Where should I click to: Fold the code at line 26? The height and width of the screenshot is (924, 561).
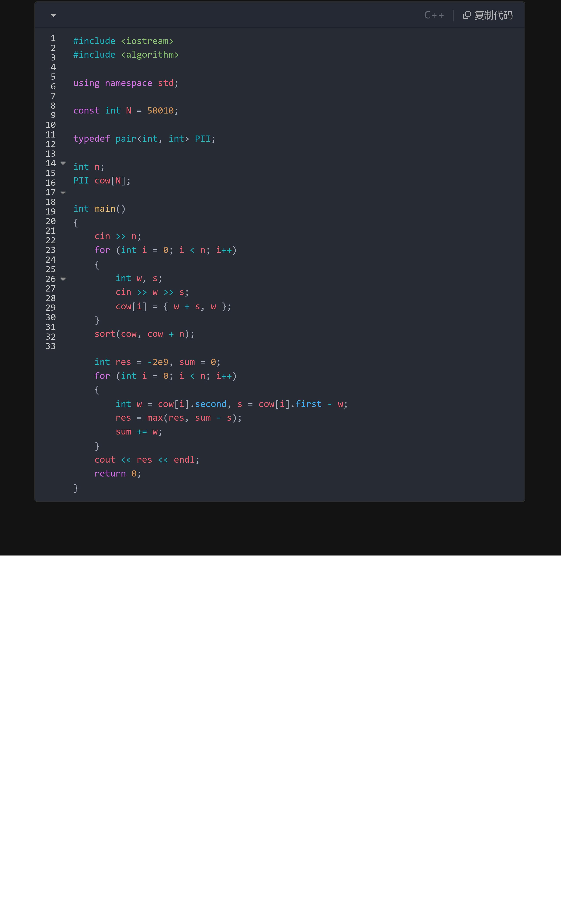[63, 279]
